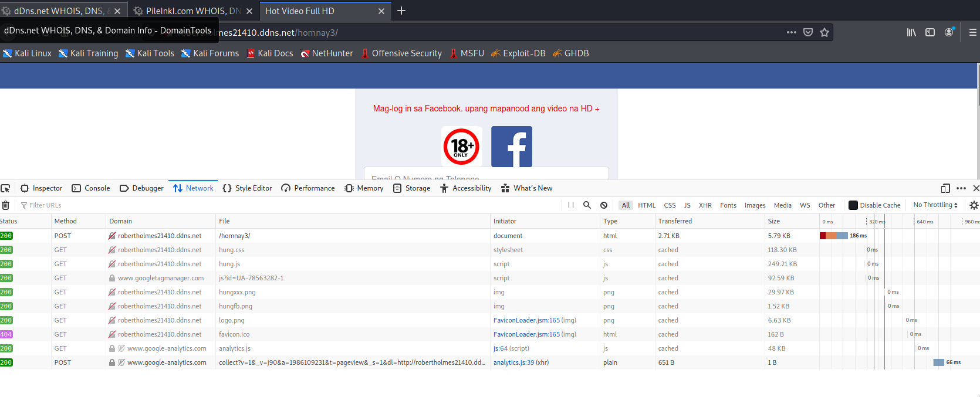Open the No Throttling dropdown
The image size is (980, 397).
click(x=935, y=205)
